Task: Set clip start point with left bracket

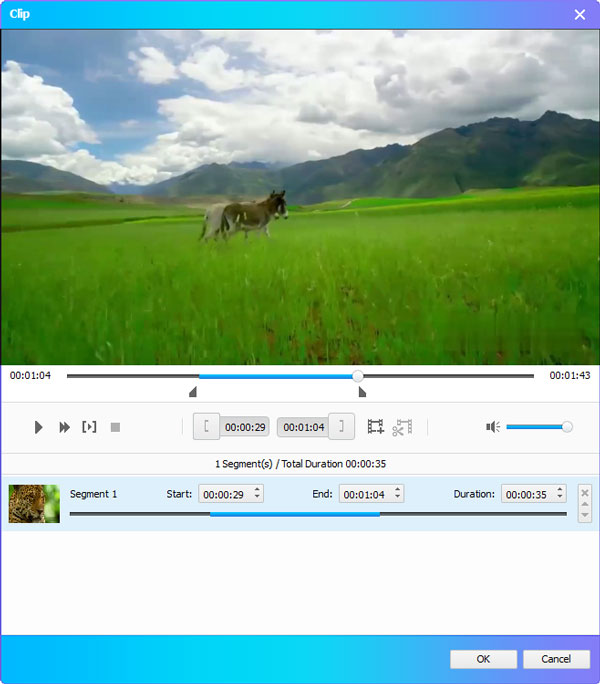Action: pos(206,426)
